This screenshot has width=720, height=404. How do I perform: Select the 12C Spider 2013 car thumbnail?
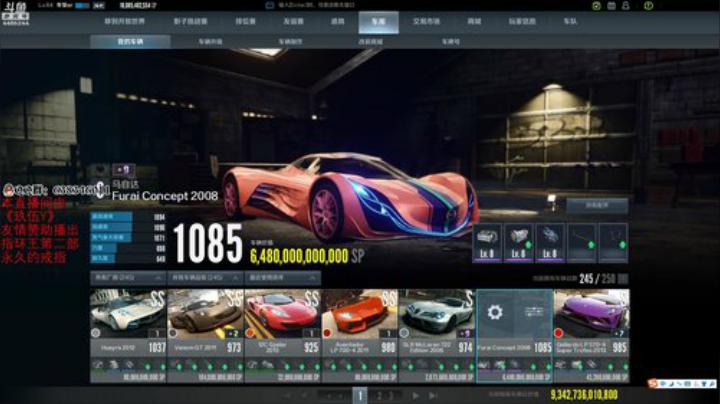[x=282, y=314]
